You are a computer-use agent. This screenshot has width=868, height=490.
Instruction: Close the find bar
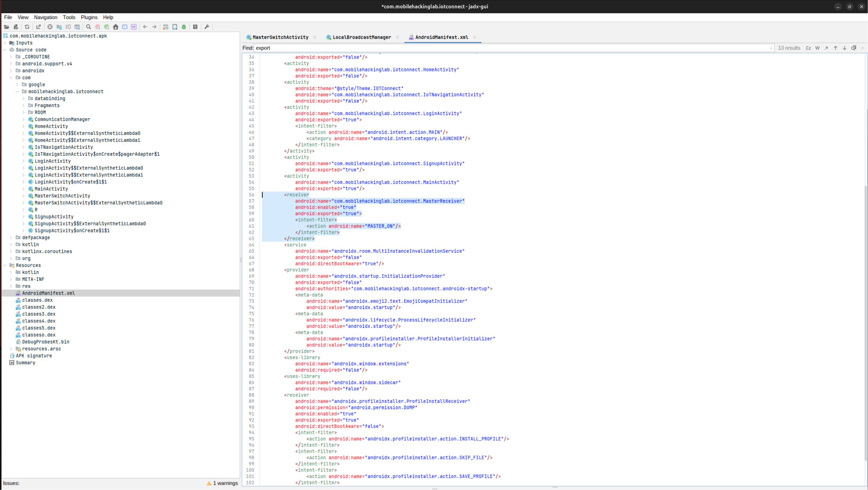click(x=862, y=48)
